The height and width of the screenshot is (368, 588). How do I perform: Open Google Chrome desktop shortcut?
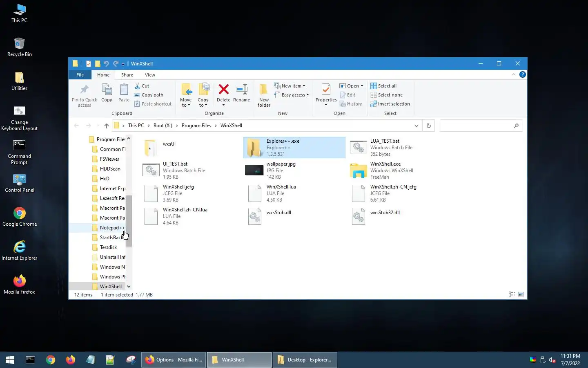click(19, 217)
